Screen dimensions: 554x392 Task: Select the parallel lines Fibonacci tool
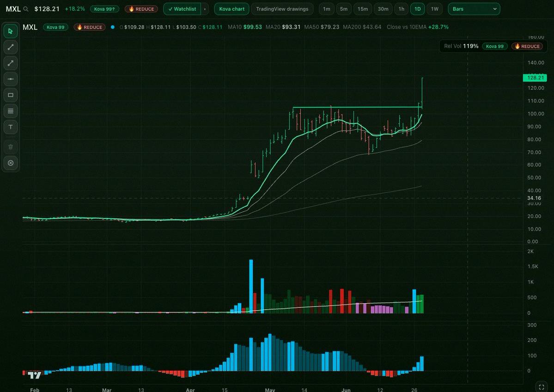[x=11, y=111]
